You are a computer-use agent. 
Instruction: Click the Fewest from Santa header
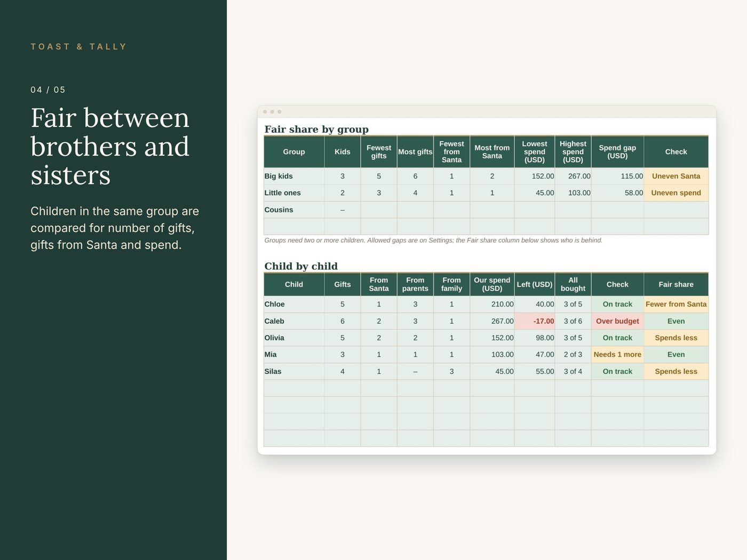(x=451, y=152)
